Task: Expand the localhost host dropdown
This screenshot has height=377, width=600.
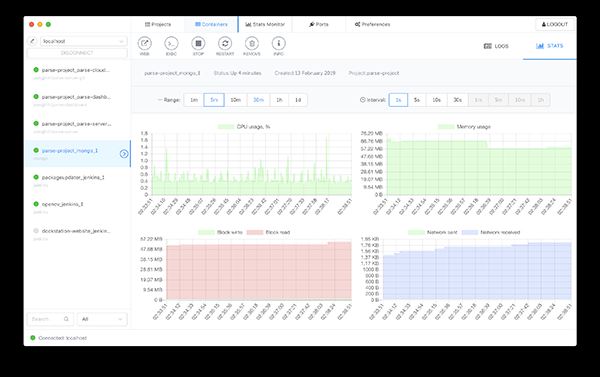Action: pos(83,41)
